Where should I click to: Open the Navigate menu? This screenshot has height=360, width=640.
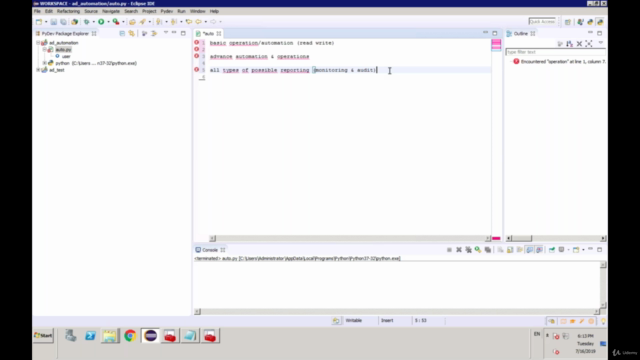click(x=111, y=11)
